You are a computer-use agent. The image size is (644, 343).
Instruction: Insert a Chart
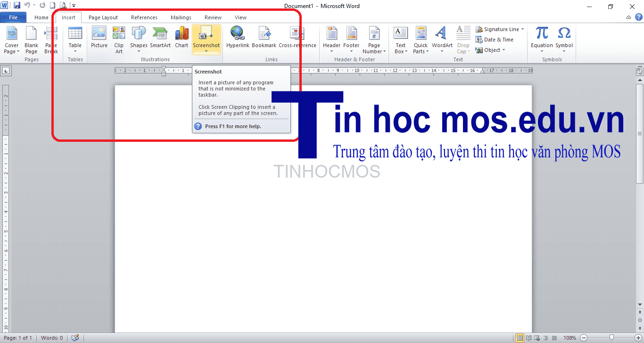coord(182,37)
